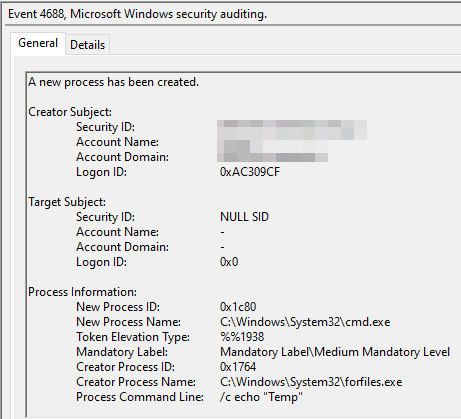
Task: Click the 'Creator Process ID:' label
Action: pos(126,367)
